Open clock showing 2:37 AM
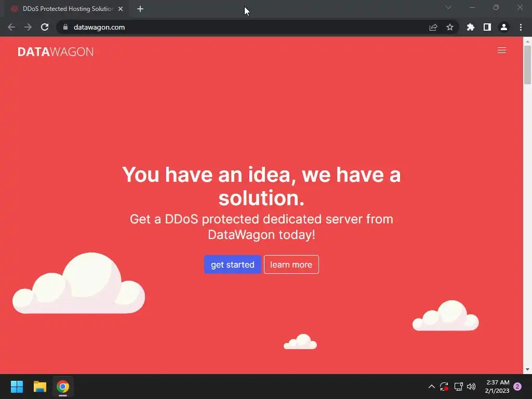This screenshot has width=532, height=399. coord(497,387)
